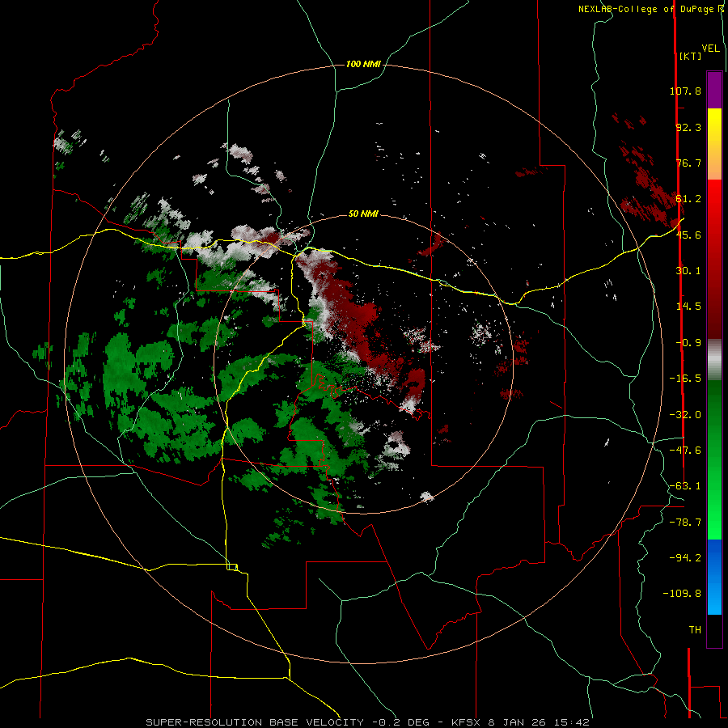
Task: Click the -47.6 legend value
Action: (685, 451)
